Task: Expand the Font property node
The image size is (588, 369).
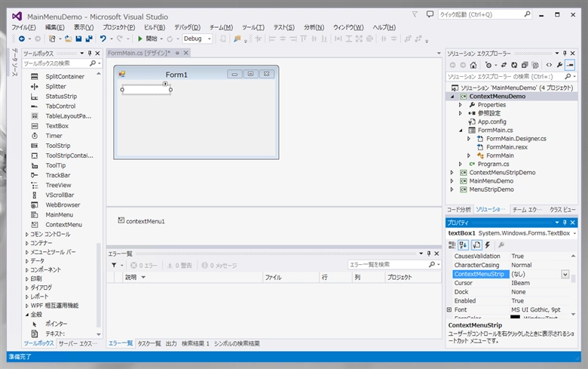Action: pos(449,309)
